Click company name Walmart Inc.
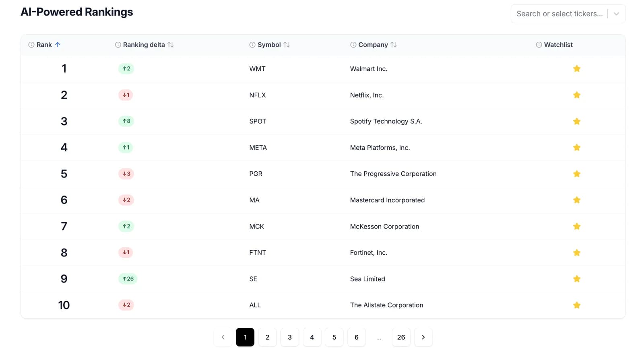The image size is (644, 352). tap(369, 69)
